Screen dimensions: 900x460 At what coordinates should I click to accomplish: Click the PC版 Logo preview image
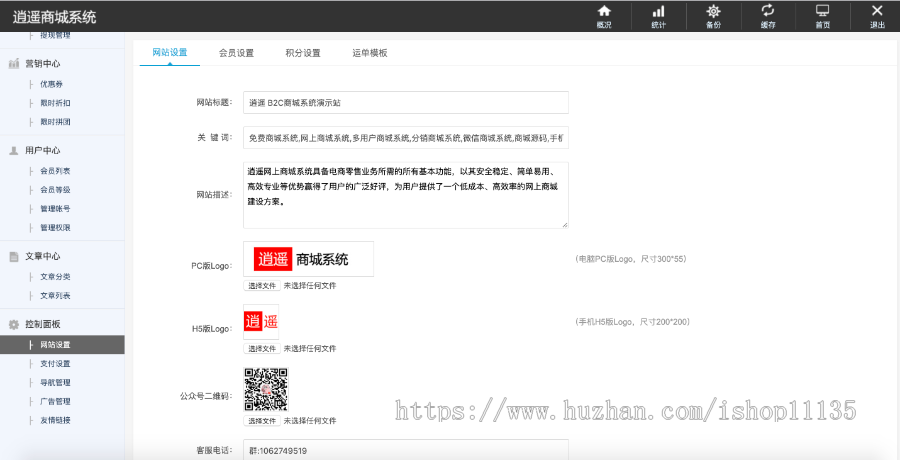click(308, 259)
